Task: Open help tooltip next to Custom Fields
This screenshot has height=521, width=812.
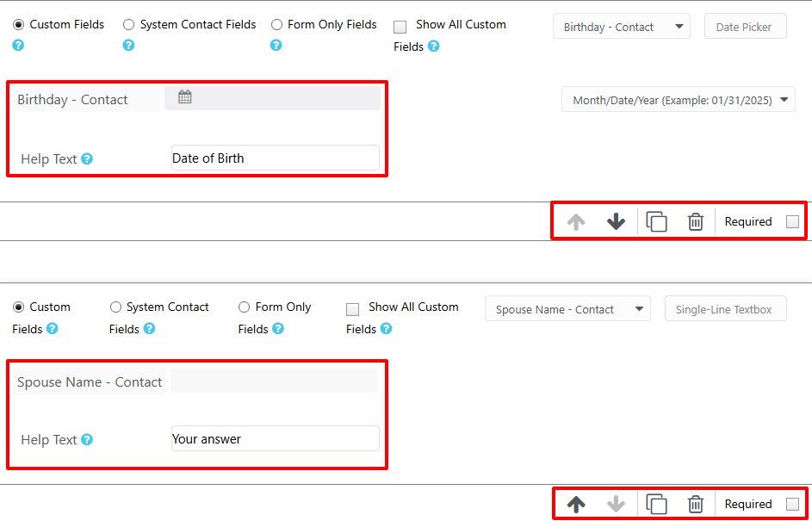Action: [17, 45]
